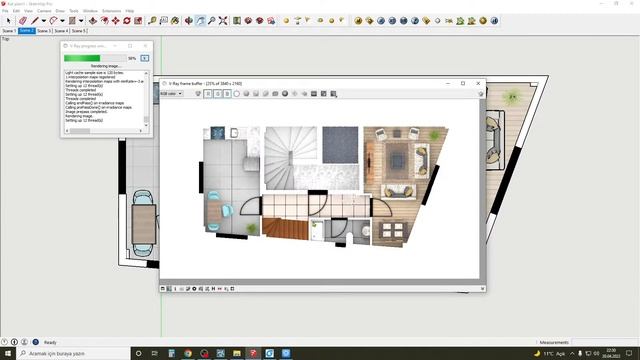This screenshot has width=640, height=360.
Task: Open the Camera menu
Action: [x=44, y=11]
